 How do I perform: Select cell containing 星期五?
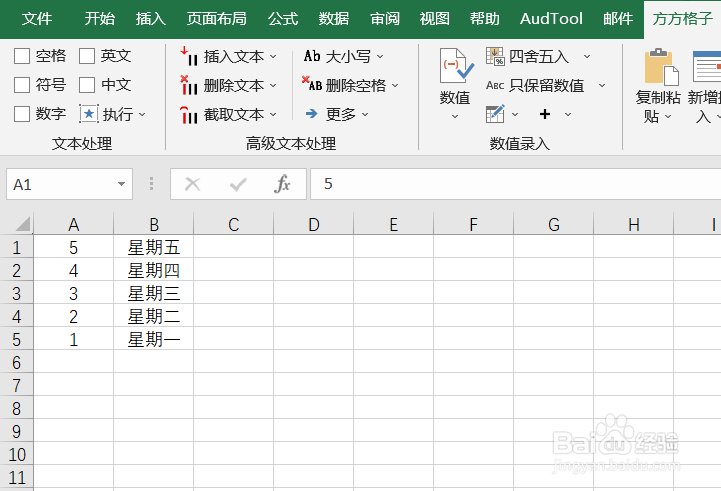[154, 247]
